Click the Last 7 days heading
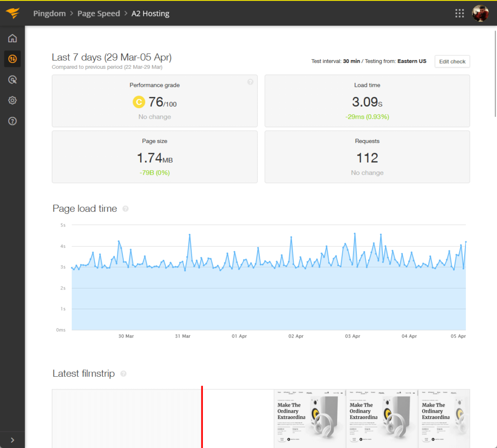This screenshot has height=448, width=497. click(x=112, y=57)
